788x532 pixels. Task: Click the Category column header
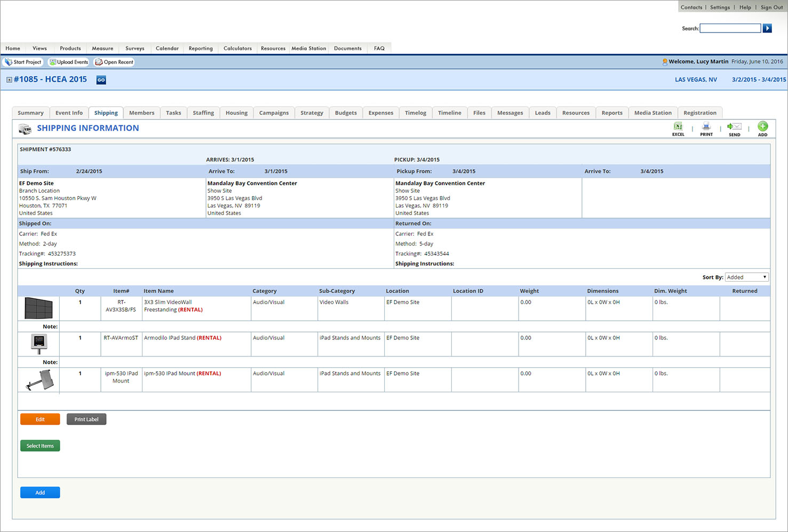265,291
